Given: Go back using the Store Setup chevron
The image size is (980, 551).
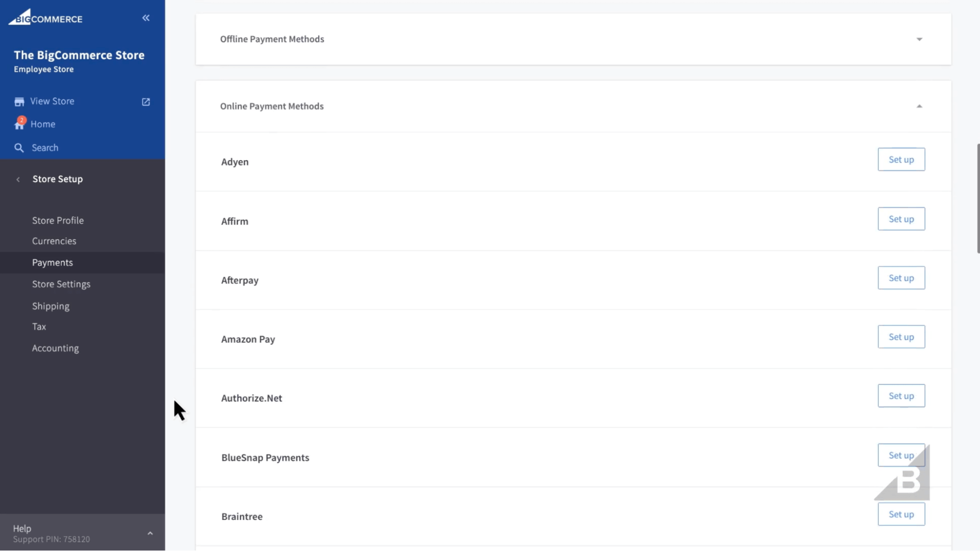Looking at the screenshot, I should click(18, 179).
